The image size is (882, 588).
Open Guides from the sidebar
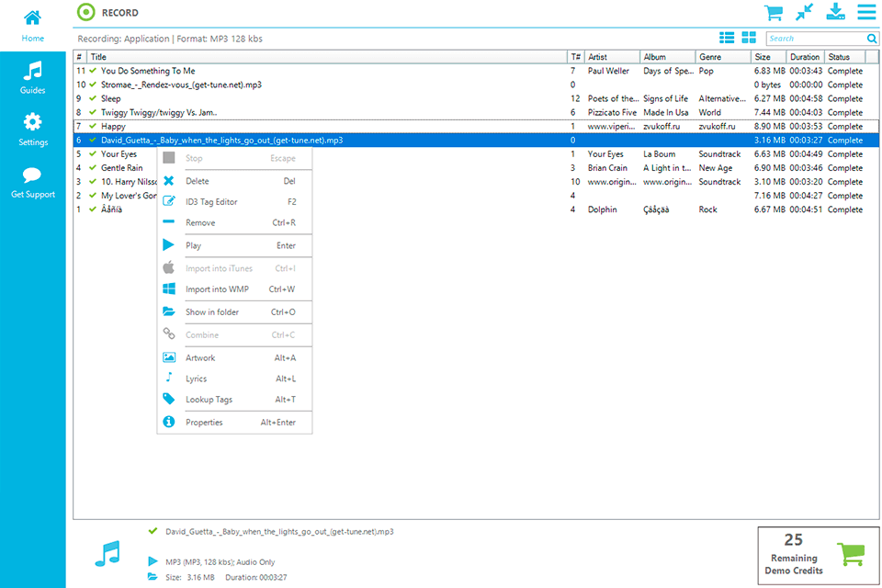pos(33,78)
